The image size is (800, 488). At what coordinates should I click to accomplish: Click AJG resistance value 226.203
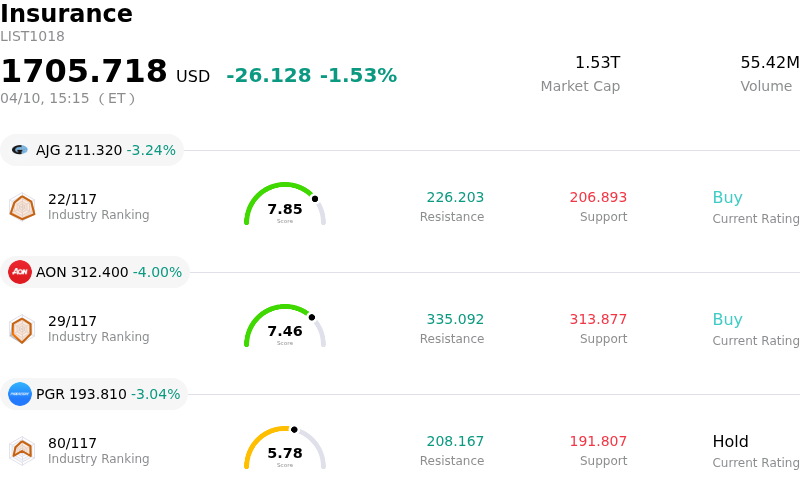(x=455, y=198)
